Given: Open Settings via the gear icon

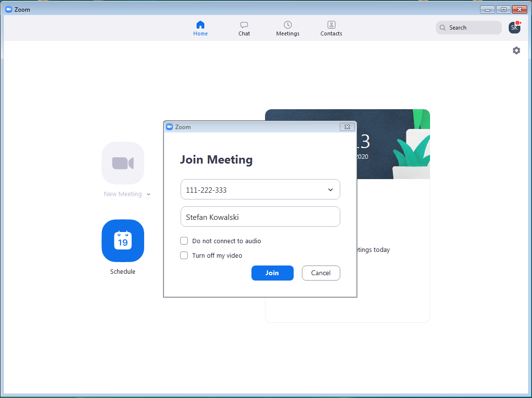Looking at the screenshot, I should [x=516, y=50].
